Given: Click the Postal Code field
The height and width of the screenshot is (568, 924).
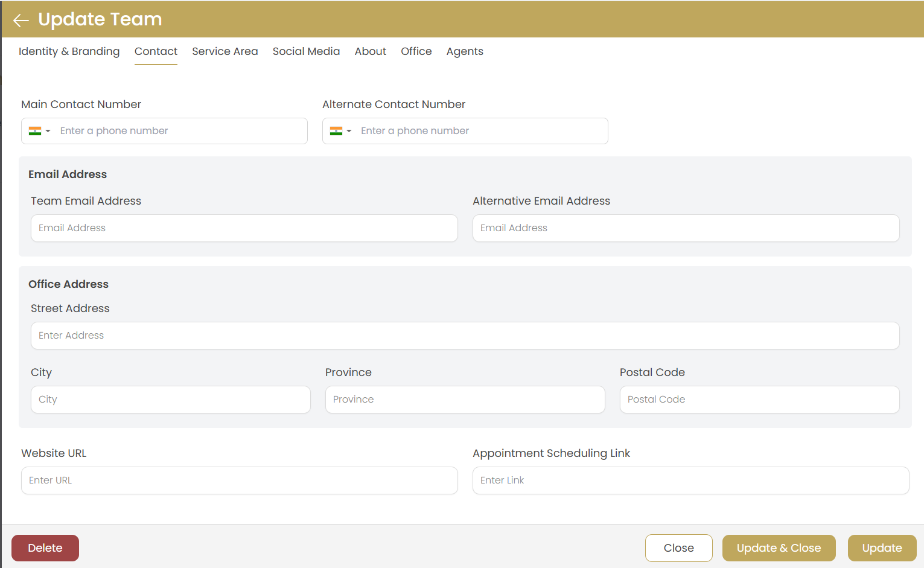Looking at the screenshot, I should (759, 400).
